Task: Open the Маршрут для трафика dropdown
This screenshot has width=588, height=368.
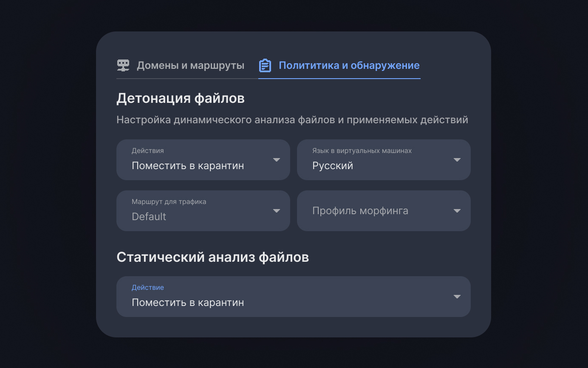Action: point(203,211)
